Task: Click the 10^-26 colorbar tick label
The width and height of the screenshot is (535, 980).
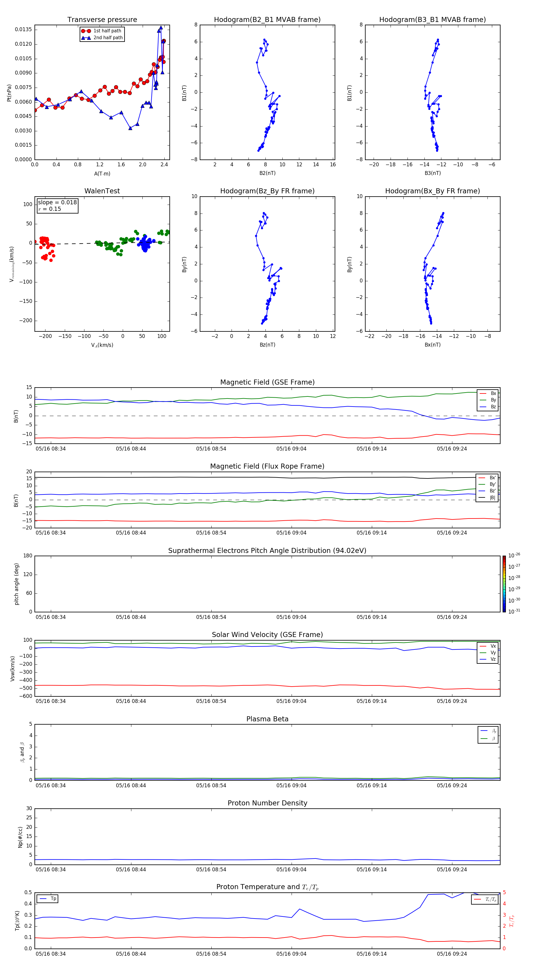Action: pyautogui.click(x=514, y=555)
